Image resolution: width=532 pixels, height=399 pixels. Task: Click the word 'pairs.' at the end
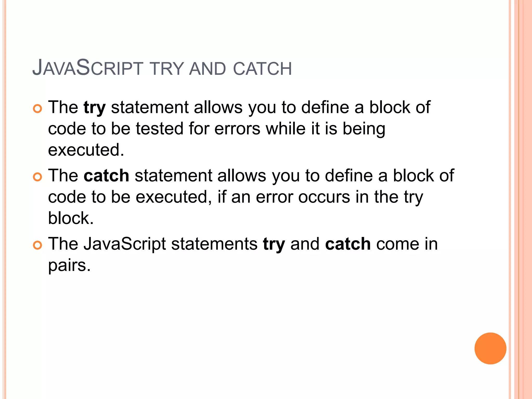click(x=69, y=265)
